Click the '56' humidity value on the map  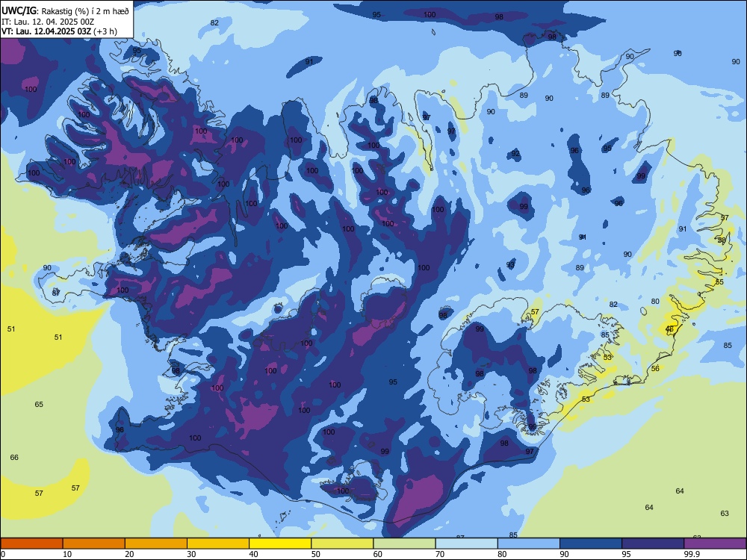(656, 369)
